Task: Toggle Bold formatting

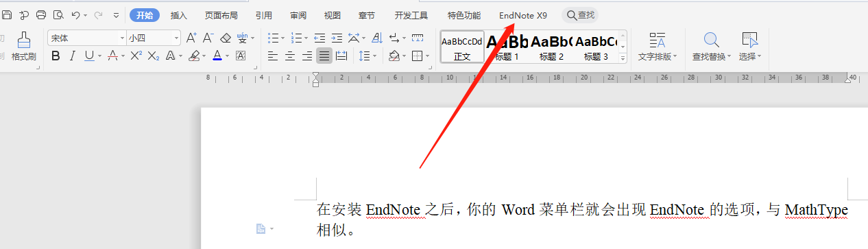Action: pos(56,56)
